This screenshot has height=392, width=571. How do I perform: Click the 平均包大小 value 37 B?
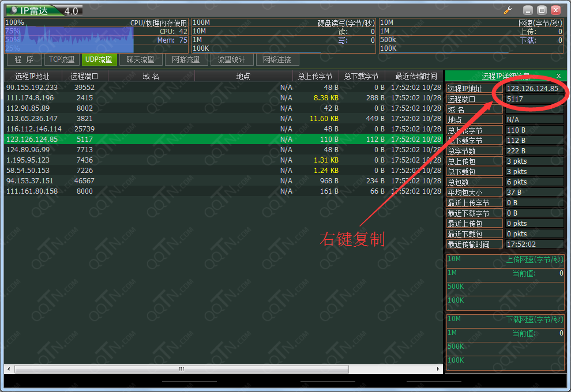(534, 192)
